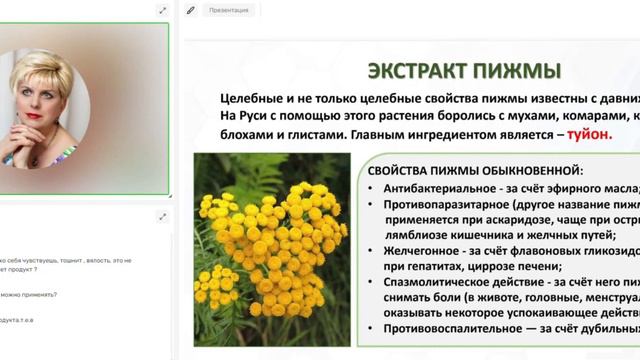Expand the chat panel with its arrow icon
The height and width of the screenshot is (360, 640).
(162, 217)
